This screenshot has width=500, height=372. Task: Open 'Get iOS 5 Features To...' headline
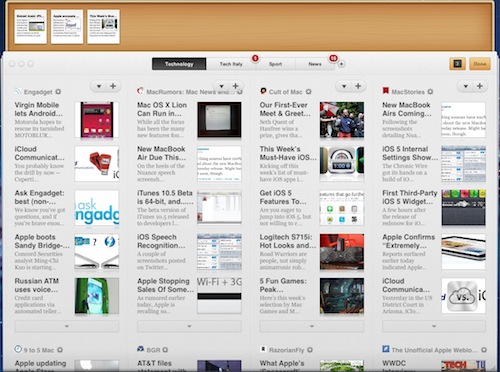point(283,197)
